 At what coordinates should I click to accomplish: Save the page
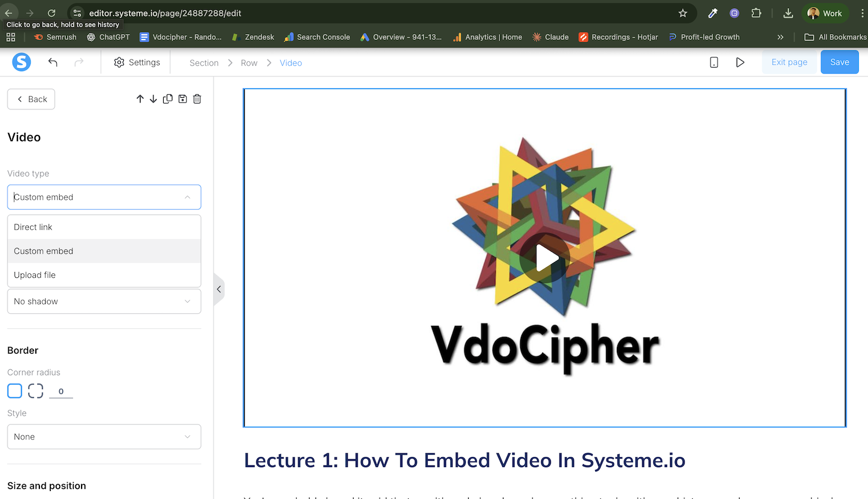pos(840,62)
